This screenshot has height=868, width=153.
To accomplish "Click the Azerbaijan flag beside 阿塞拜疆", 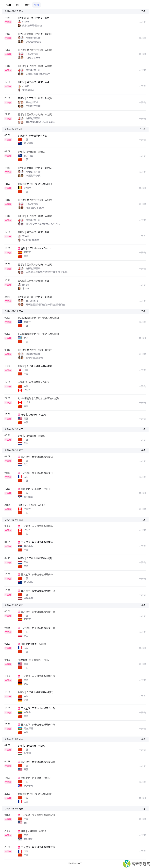I will click(x=20, y=728).
